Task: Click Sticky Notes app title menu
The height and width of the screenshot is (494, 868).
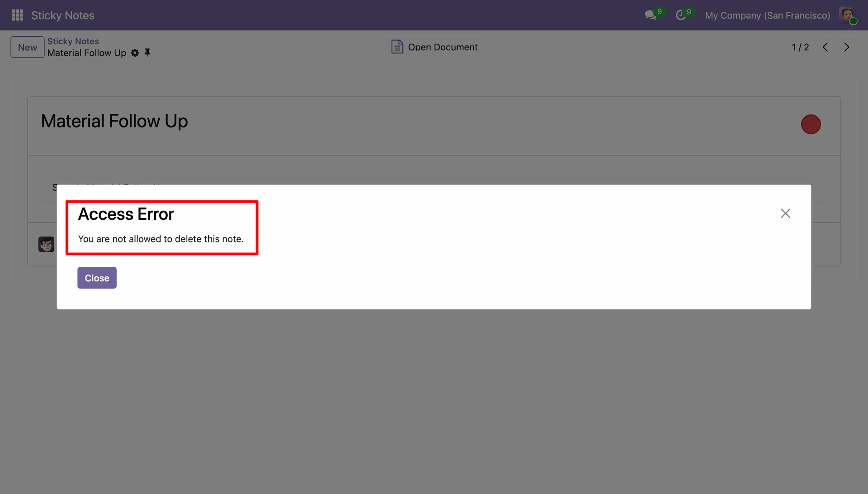Action: pos(63,15)
